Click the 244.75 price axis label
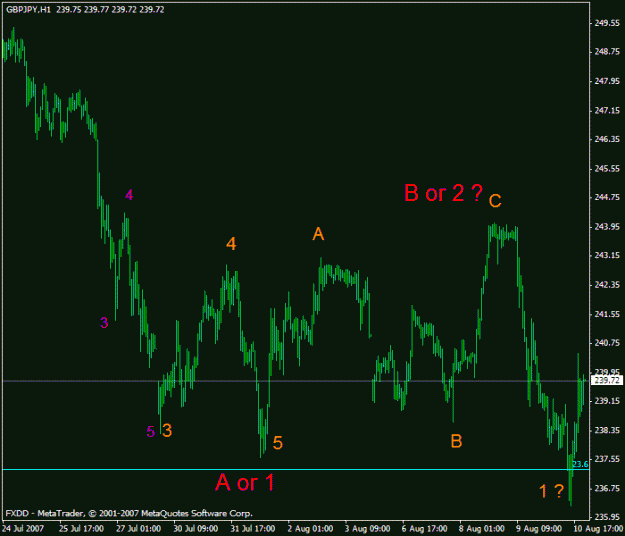This screenshot has width=625, height=536. coord(607,197)
